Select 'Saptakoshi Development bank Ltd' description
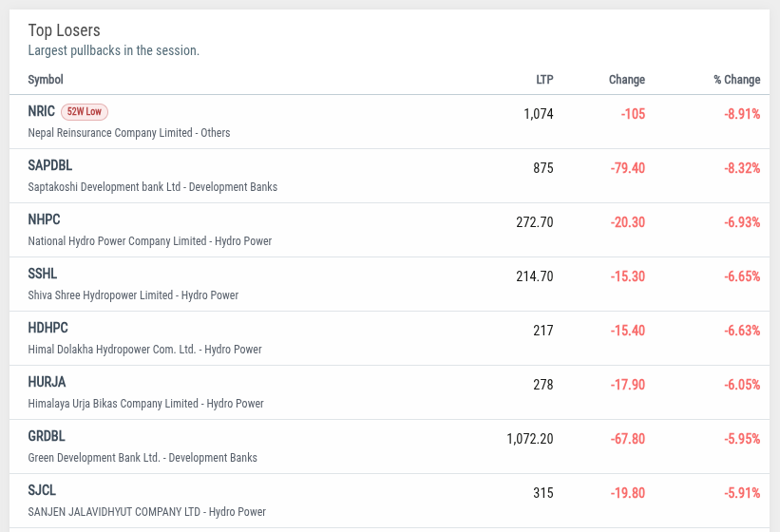The image size is (780, 532). [104, 187]
